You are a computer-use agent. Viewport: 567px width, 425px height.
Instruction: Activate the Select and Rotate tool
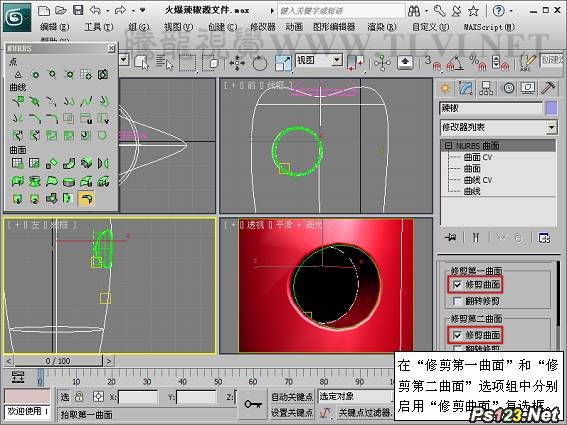260,63
